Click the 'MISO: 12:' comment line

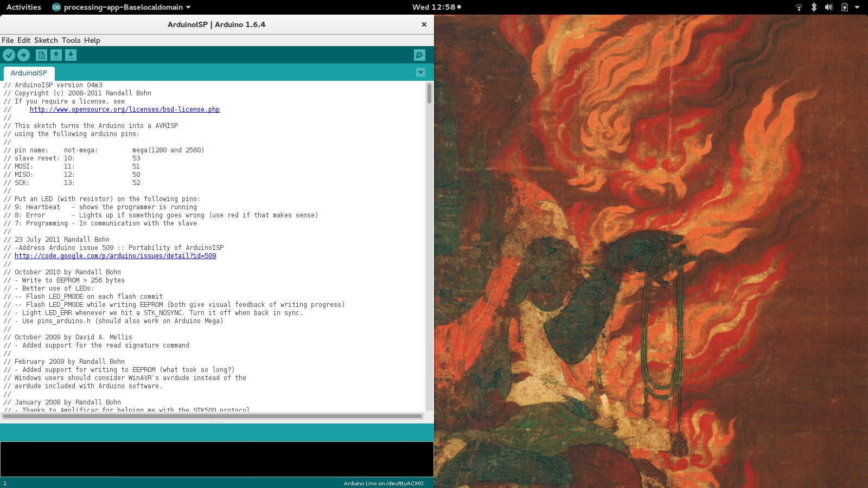coord(72,175)
